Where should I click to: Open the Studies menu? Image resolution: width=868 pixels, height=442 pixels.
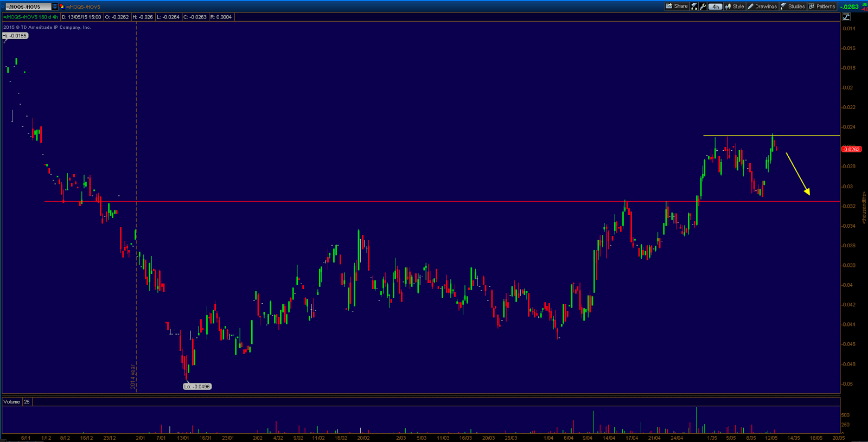[x=793, y=7]
